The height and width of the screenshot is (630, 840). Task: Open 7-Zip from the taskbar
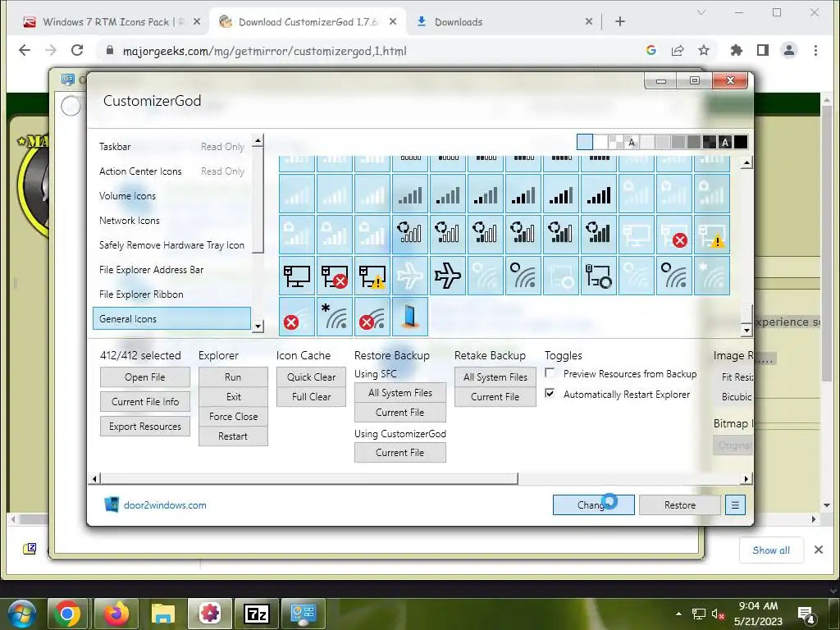pyautogui.click(x=256, y=614)
